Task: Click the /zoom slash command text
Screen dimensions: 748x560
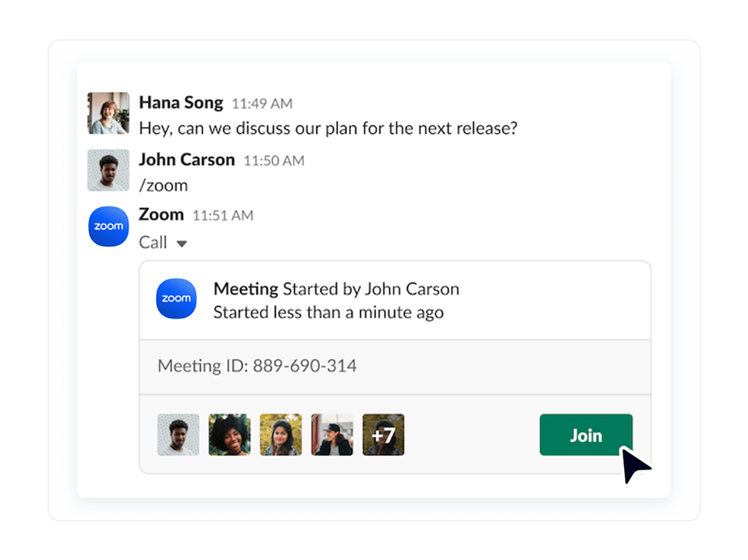Action: tap(164, 185)
